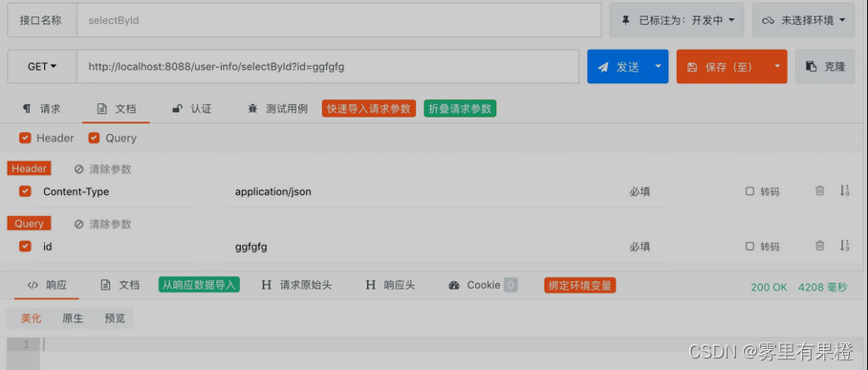Select the 预览 view mode
The image size is (868, 370).
[115, 318]
